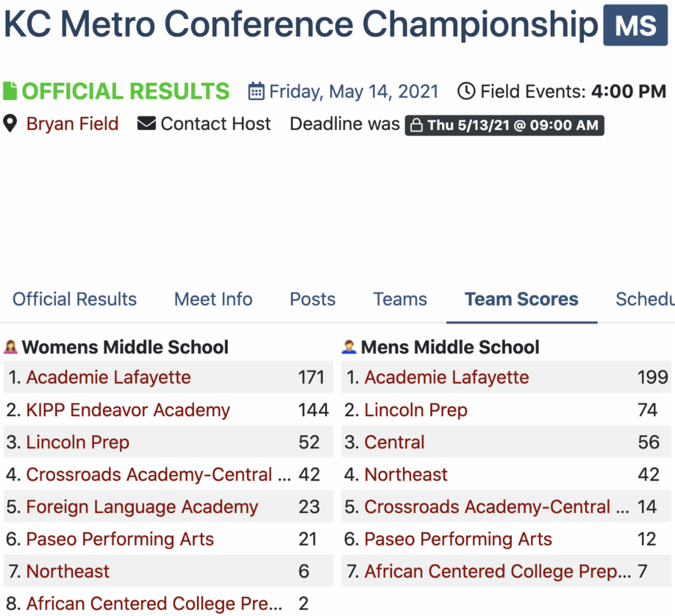
Task: Click the map pin icon by Bryan Field
Action: 10,124
